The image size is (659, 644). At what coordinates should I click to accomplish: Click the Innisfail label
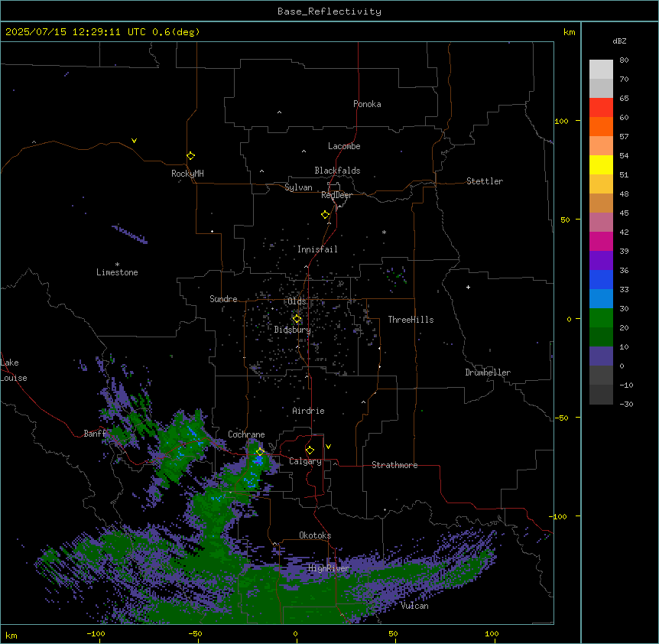point(317,249)
